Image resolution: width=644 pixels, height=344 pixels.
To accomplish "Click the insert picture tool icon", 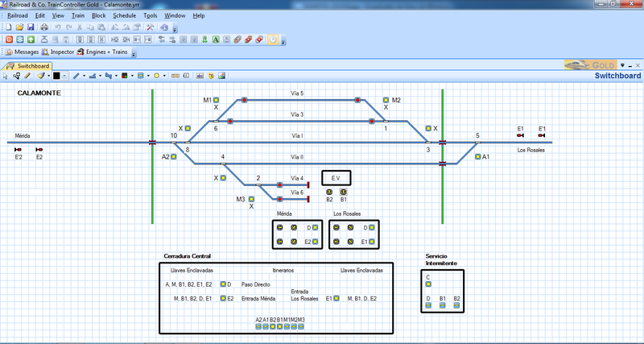I will pyautogui.click(x=222, y=76).
